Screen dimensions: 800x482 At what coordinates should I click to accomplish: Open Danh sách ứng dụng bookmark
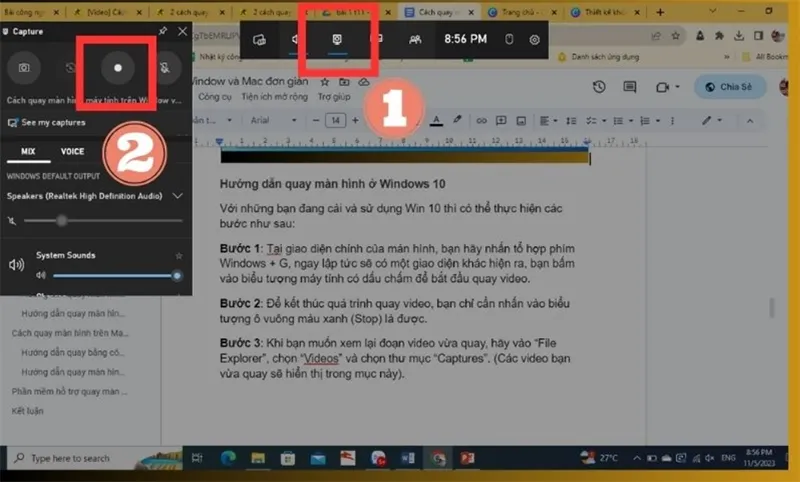coord(598,57)
